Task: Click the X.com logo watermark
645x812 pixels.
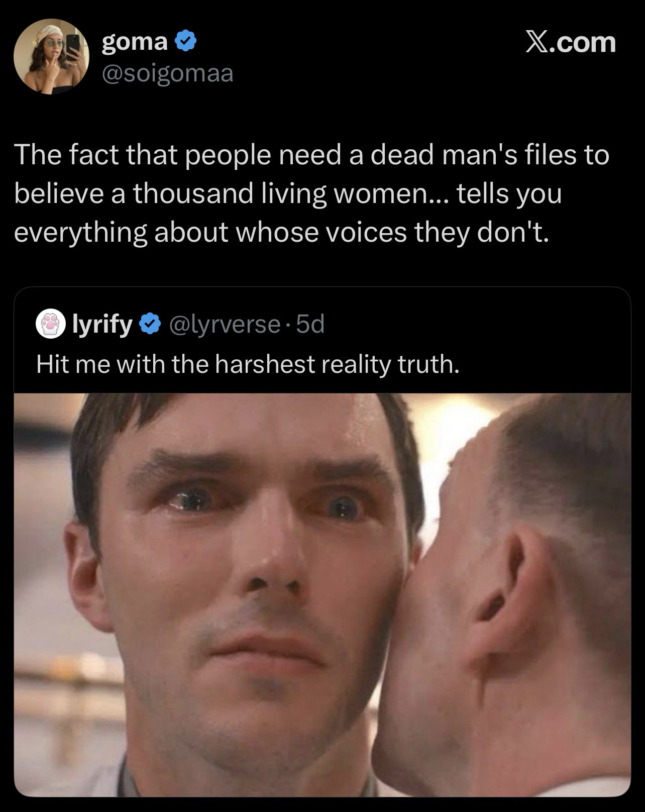Action: click(x=570, y=42)
